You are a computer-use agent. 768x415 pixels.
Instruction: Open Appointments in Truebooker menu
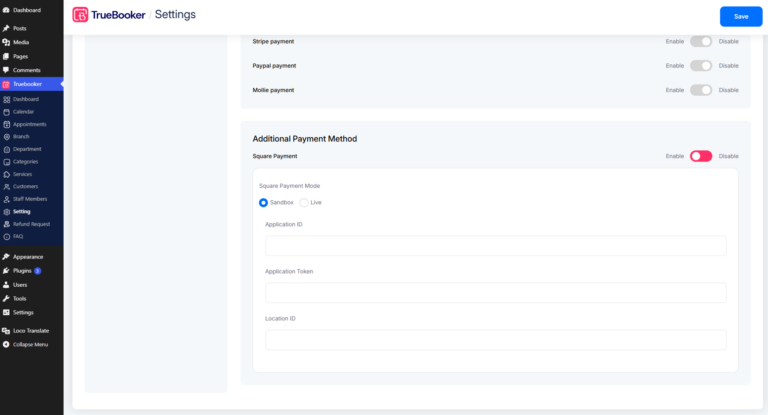pyautogui.click(x=31, y=124)
